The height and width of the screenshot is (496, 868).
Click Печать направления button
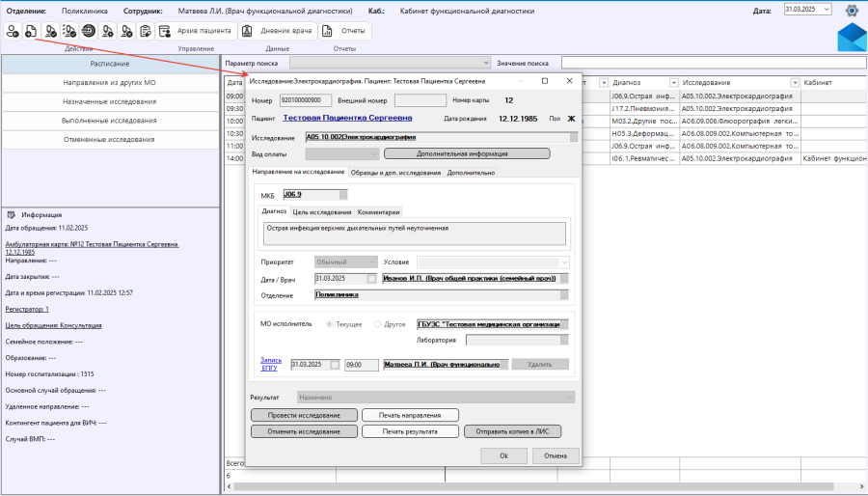pos(410,415)
